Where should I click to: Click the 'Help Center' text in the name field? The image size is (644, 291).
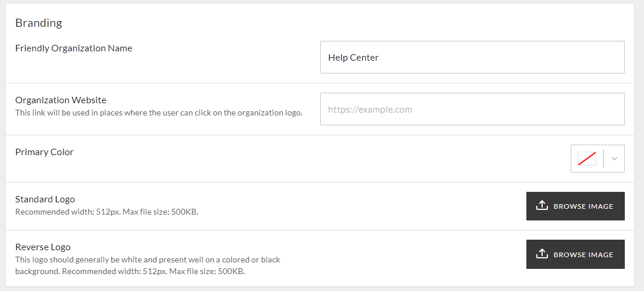tap(353, 58)
